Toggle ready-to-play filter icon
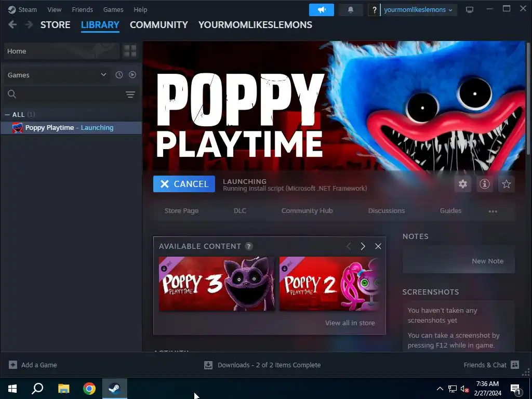 point(132,75)
